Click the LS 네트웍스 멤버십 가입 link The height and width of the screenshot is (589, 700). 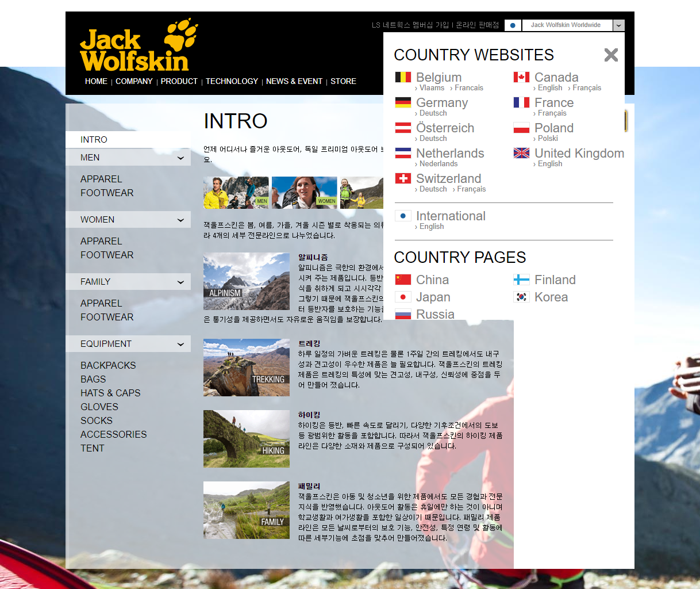click(x=410, y=25)
